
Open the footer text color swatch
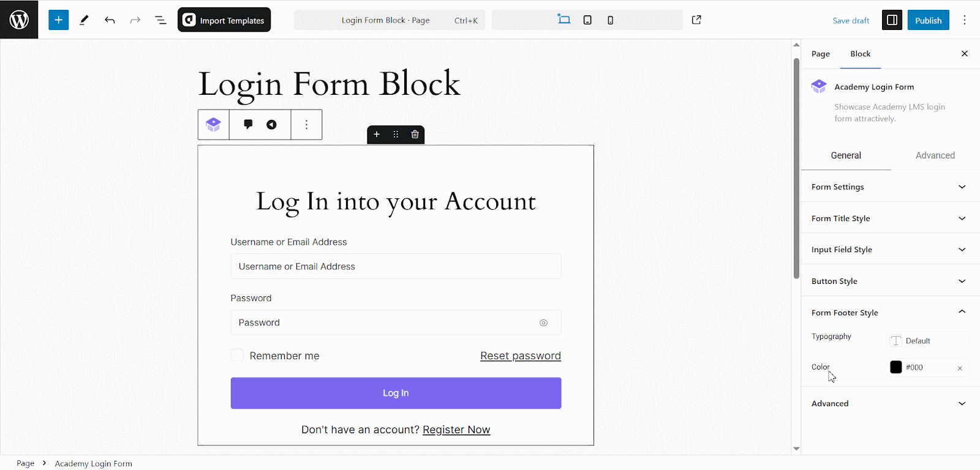tap(895, 367)
